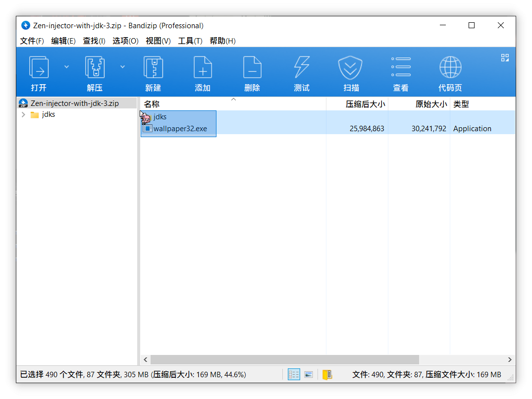Click the 打开 (Open) toolbar icon
This screenshot has height=399, width=532.
(x=39, y=67)
